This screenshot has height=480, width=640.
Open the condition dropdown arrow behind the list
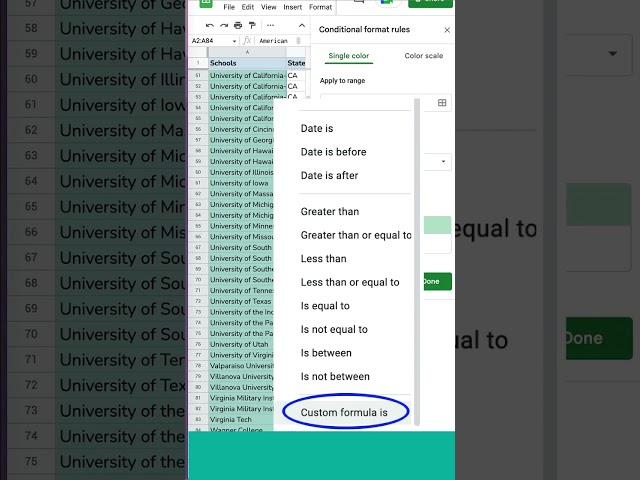[x=443, y=162]
